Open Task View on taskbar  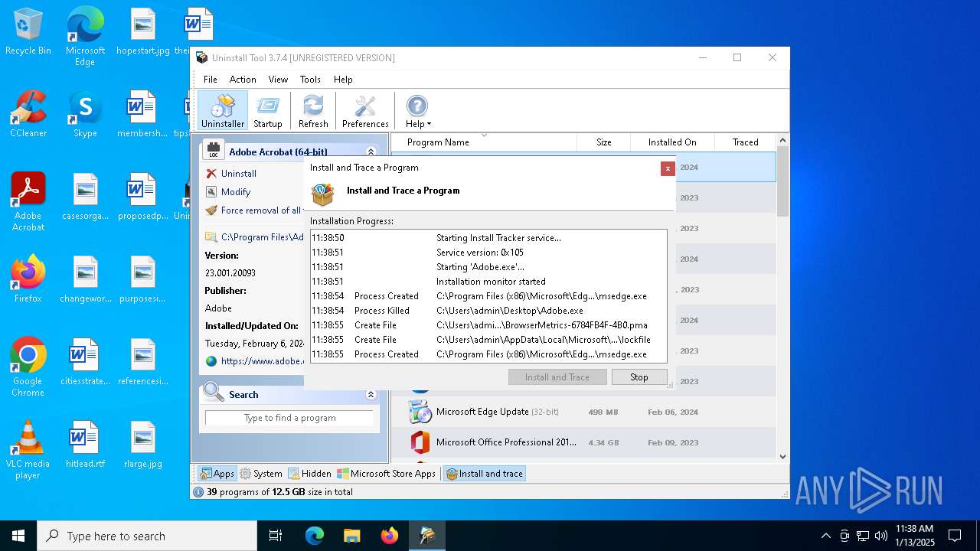click(x=276, y=536)
